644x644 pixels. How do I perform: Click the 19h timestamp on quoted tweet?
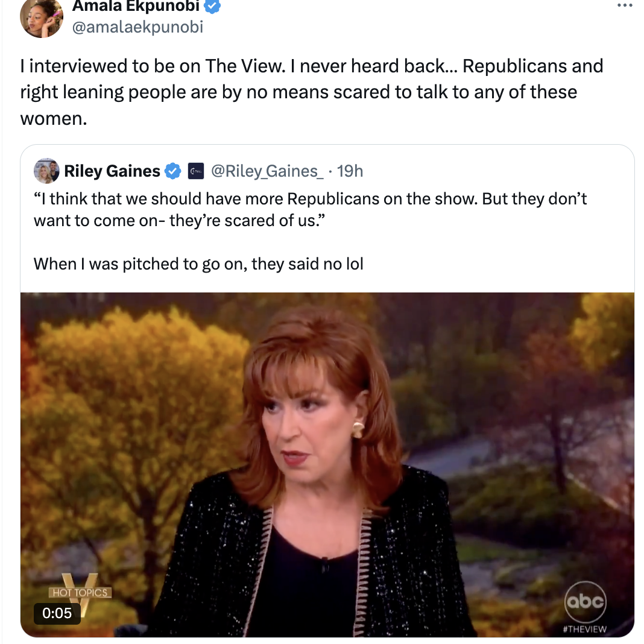pyautogui.click(x=350, y=171)
